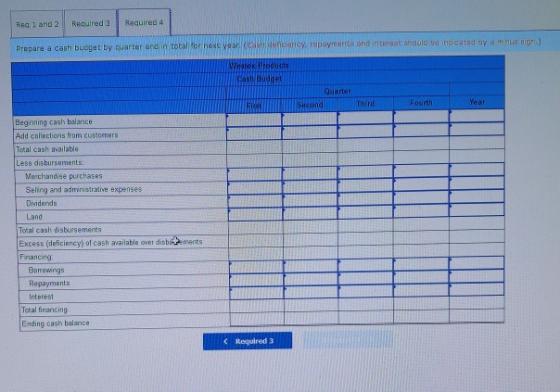Open the Req 1 and 2 tab

(37, 24)
